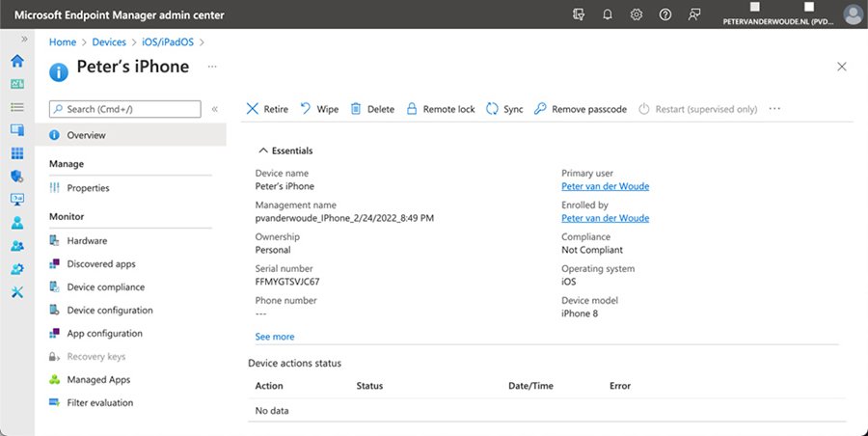Click Remote lock padlock action
The height and width of the screenshot is (436, 868).
point(413,109)
